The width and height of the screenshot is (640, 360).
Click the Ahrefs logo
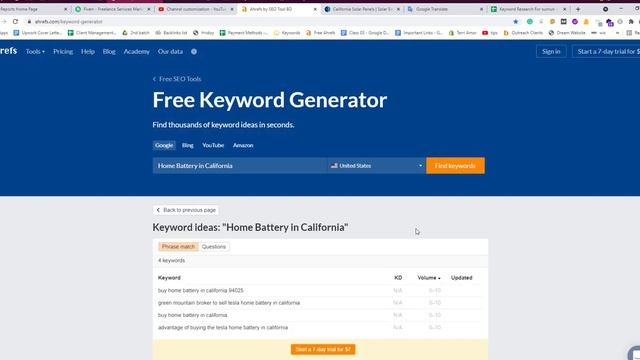pos(8,51)
